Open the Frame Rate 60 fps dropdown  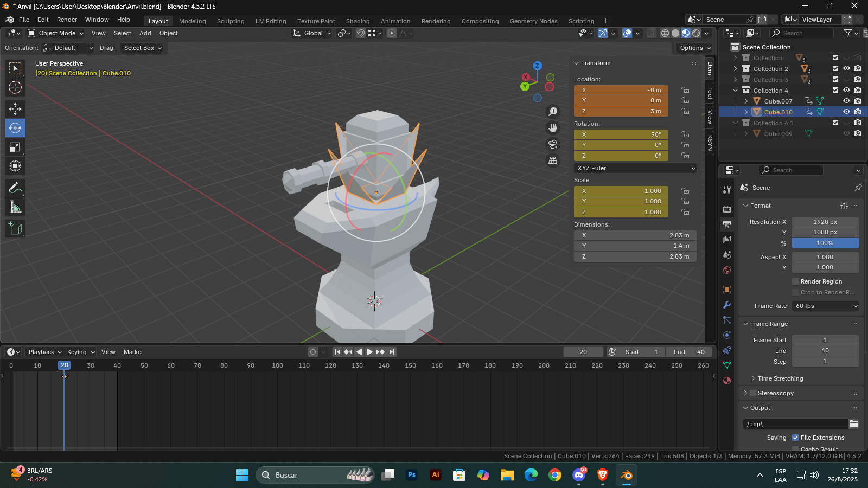click(826, 306)
